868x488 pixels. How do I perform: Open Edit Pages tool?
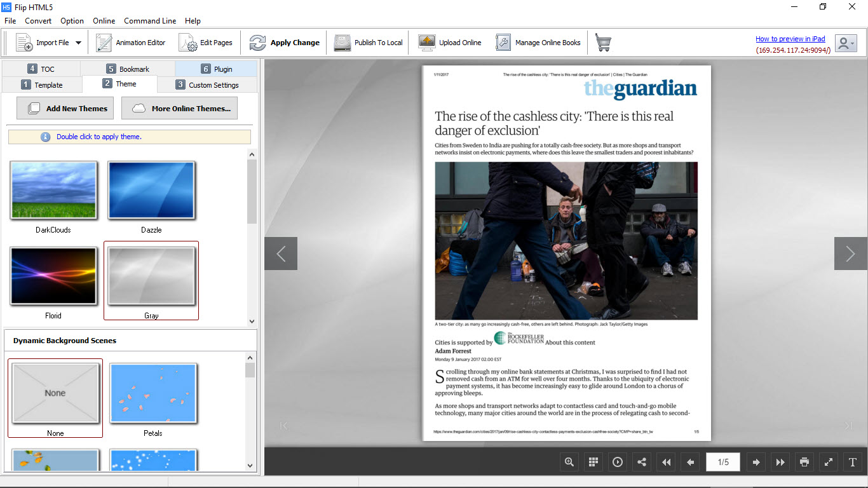pos(205,43)
